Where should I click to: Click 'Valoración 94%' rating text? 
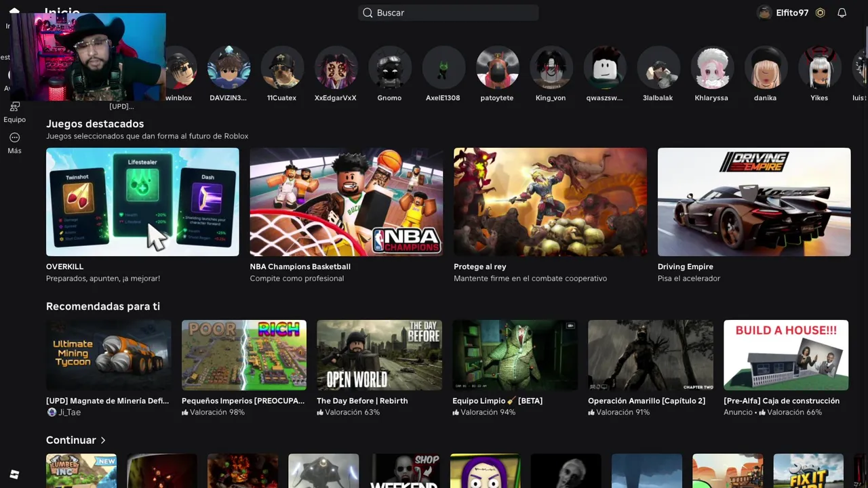click(488, 412)
